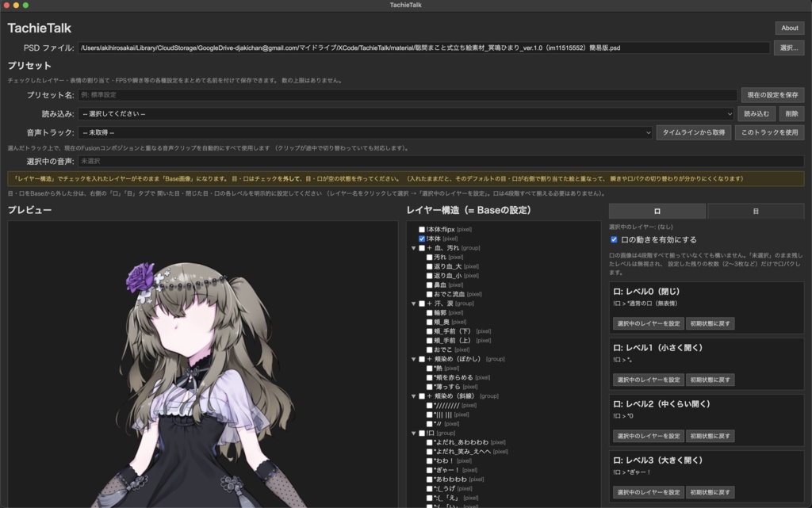Check the 返り血_大 layer checkbox
Image resolution: width=812 pixels, height=508 pixels.
pos(429,266)
